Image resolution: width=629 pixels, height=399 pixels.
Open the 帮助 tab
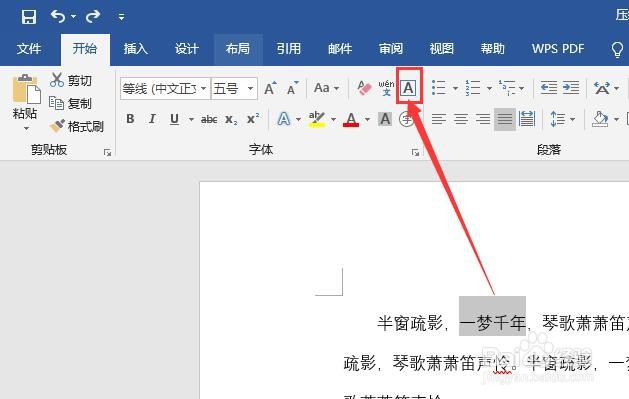(x=493, y=49)
